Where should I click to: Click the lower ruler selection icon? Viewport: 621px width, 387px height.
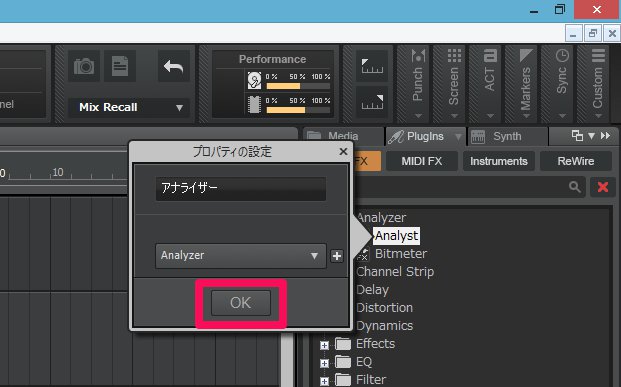[x=372, y=102]
